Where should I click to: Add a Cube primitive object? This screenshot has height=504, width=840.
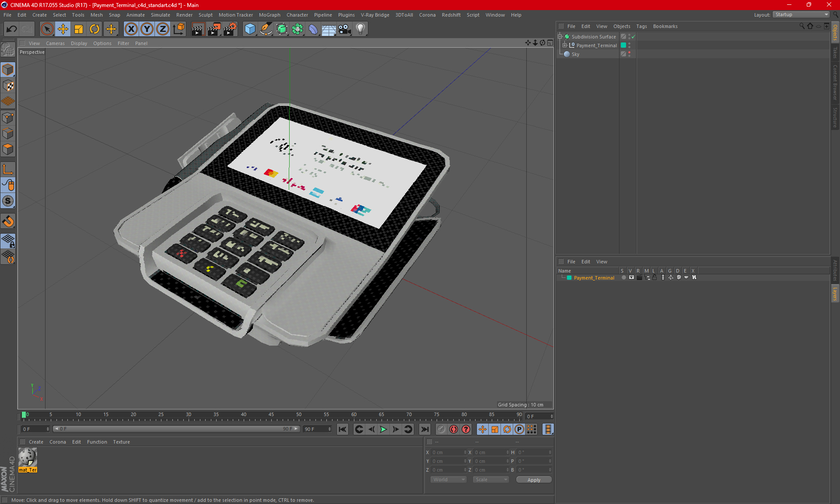(250, 29)
